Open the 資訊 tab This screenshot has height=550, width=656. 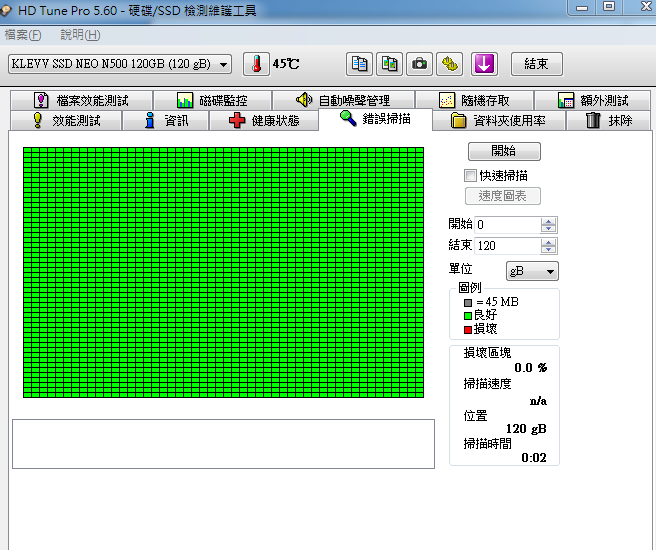click(x=166, y=120)
